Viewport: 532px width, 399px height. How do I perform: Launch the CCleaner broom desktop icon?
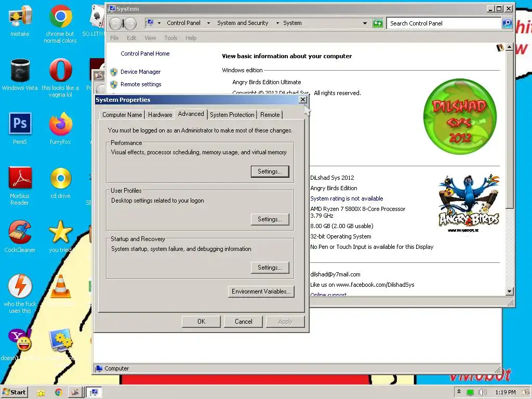click(20, 232)
